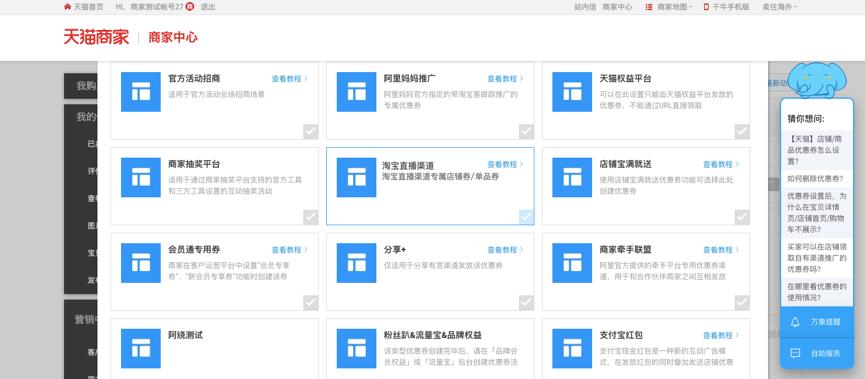The width and height of the screenshot is (865, 379).
Task: Open 站内信 messages
Action: pos(585,7)
